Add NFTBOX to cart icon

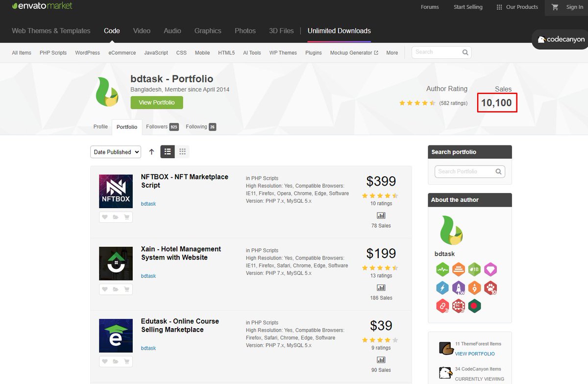(x=127, y=217)
